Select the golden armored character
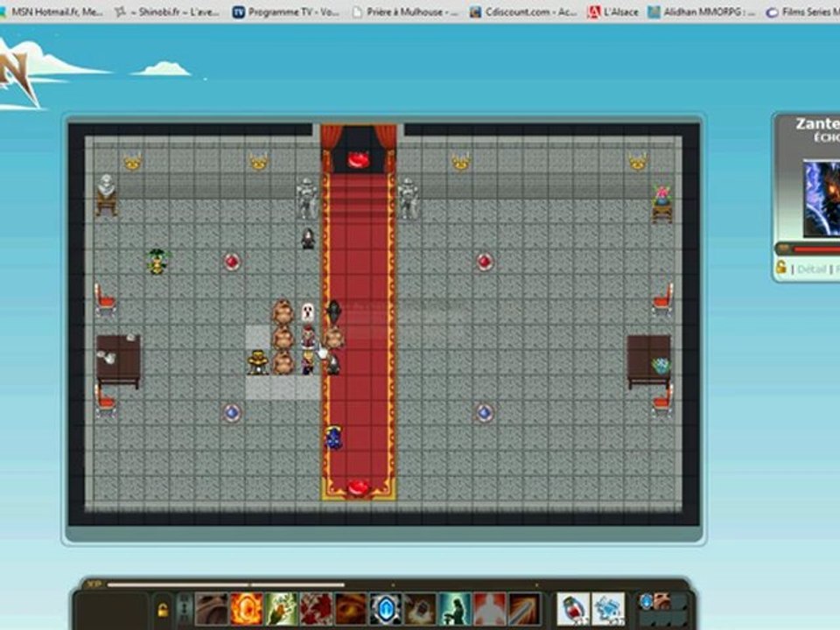The height and width of the screenshot is (630, 840). [x=257, y=362]
